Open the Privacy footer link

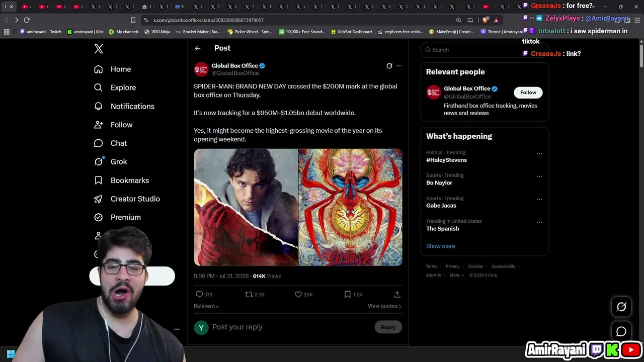tap(452, 266)
